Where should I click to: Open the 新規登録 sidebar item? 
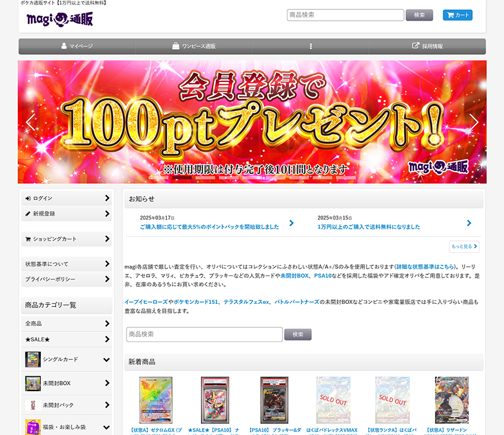[66, 214]
